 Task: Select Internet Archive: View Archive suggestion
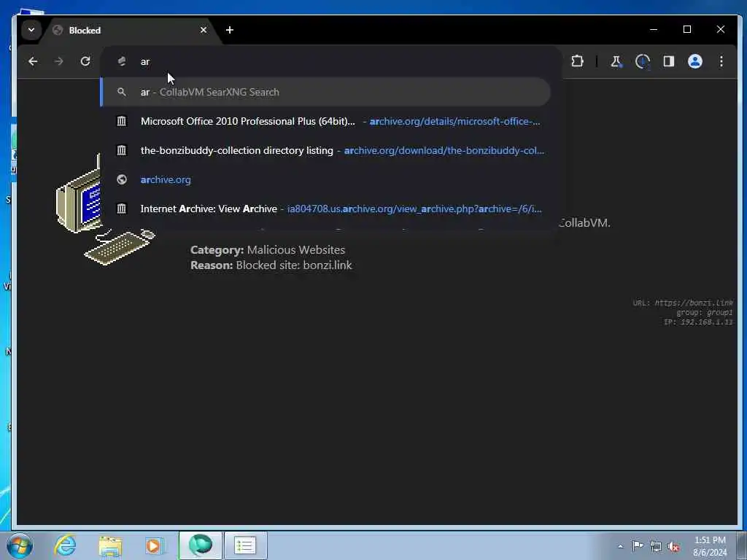tap(325, 209)
